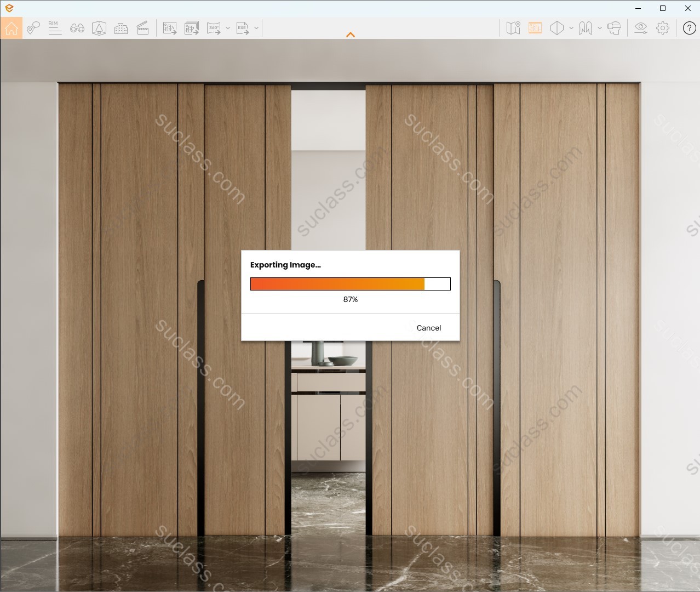Open the Mini Map icon
Image resolution: width=700 pixels, height=592 pixels.
click(x=513, y=28)
